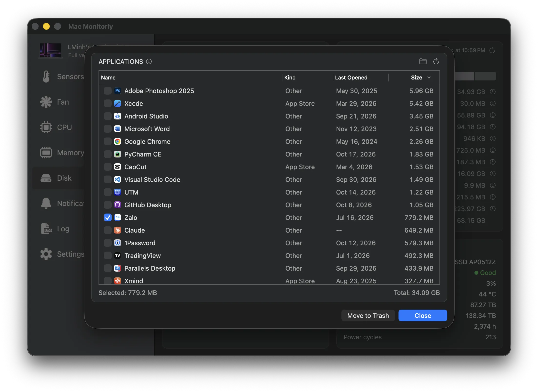Click the TradingView name in the list
This screenshot has height=392, width=538.
pyautogui.click(x=142, y=255)
